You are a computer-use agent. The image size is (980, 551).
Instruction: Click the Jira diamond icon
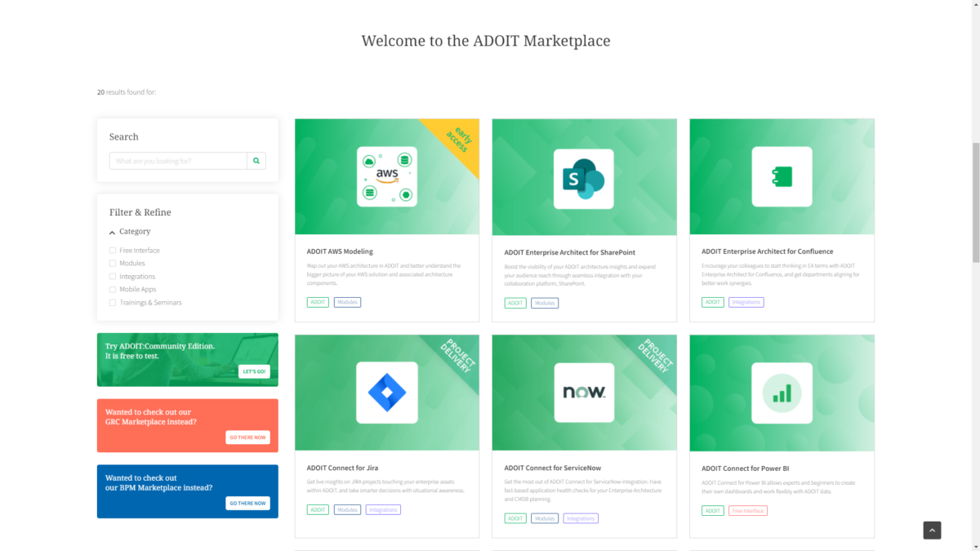pos(386,392)
